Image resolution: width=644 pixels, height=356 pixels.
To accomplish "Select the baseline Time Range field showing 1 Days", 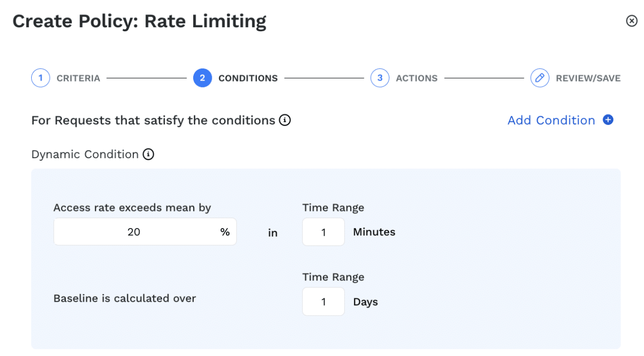I will tap(323, 301).
